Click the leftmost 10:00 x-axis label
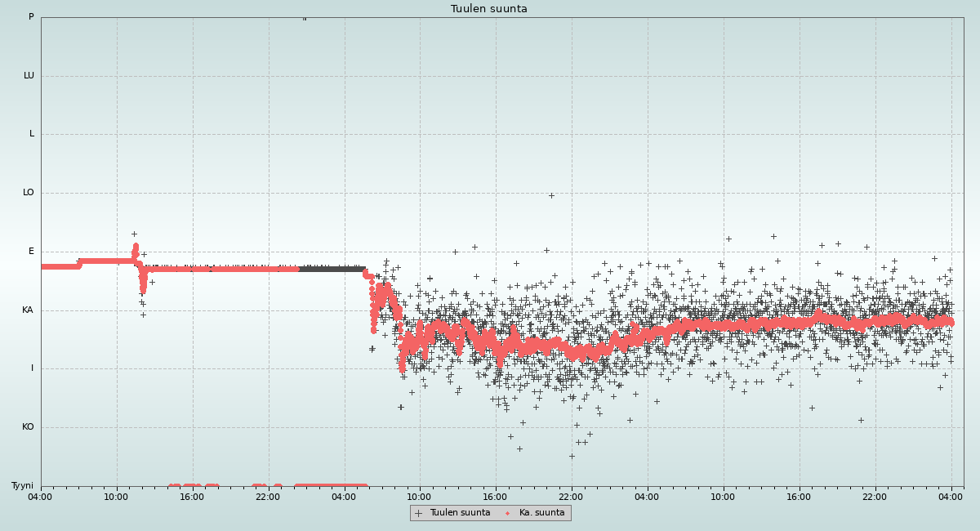Viewport: 980px width, 531px height. tap(117, 496)
